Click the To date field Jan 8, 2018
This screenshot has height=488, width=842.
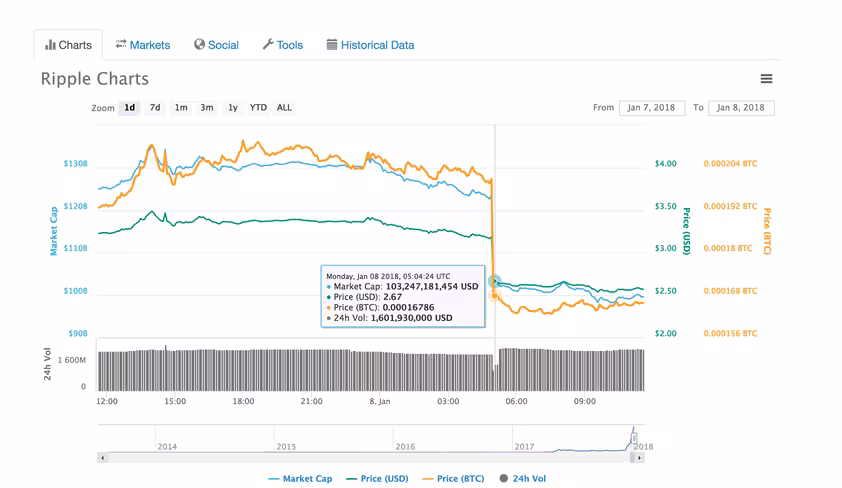pos(741,107)
